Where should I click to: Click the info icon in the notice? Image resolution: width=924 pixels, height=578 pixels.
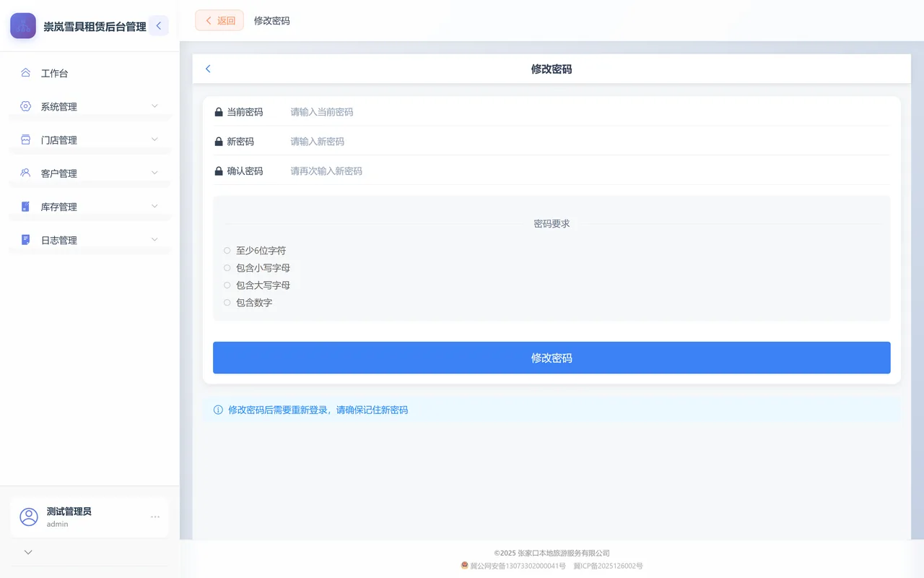coord(218,410)
